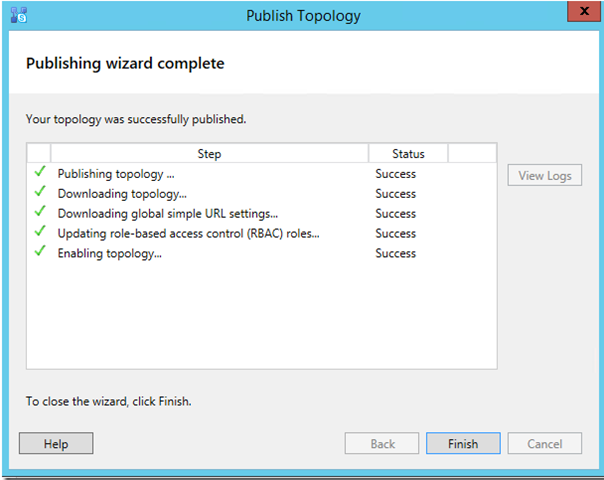
Task: Close the Publish Topology window
Action: (584, 11)
